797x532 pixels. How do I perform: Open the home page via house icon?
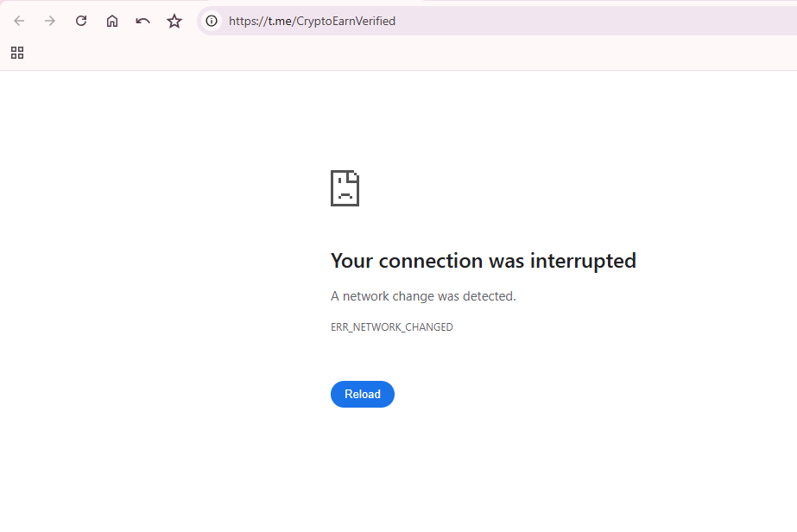[x=112, y=21]
